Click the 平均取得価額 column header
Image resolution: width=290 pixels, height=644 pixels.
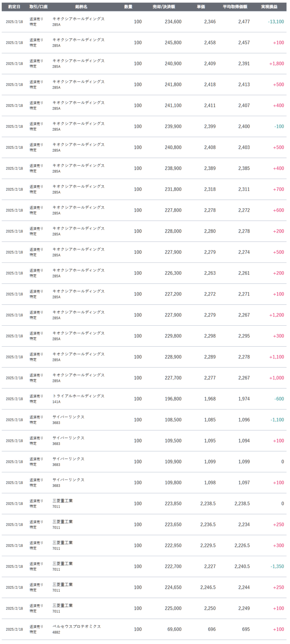point(235,7)
